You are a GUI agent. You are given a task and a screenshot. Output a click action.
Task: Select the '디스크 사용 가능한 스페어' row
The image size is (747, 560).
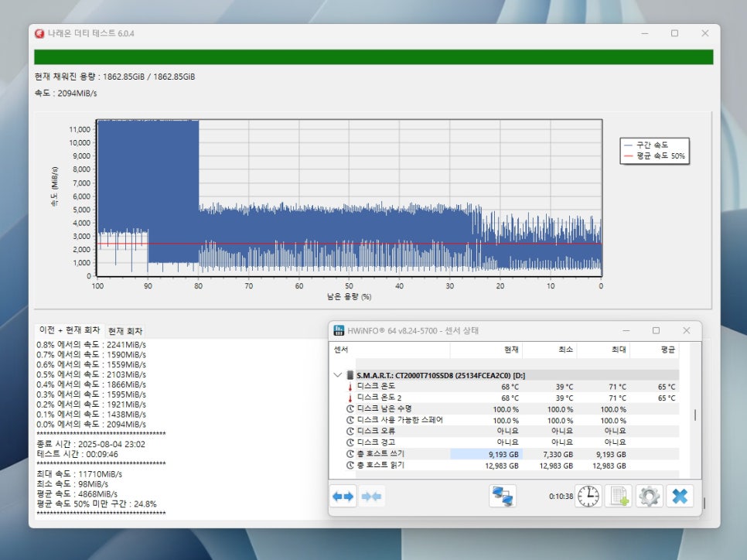512,420
